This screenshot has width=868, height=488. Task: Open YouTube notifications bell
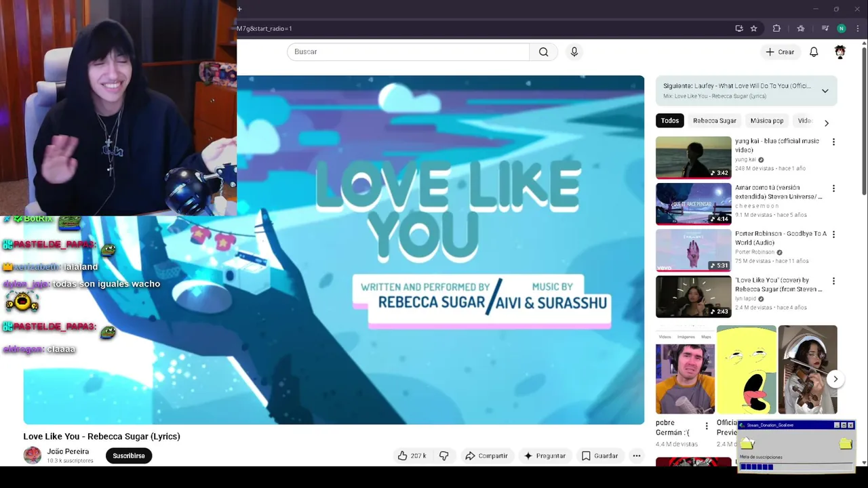pyautogui.click(x=814, y=52)
